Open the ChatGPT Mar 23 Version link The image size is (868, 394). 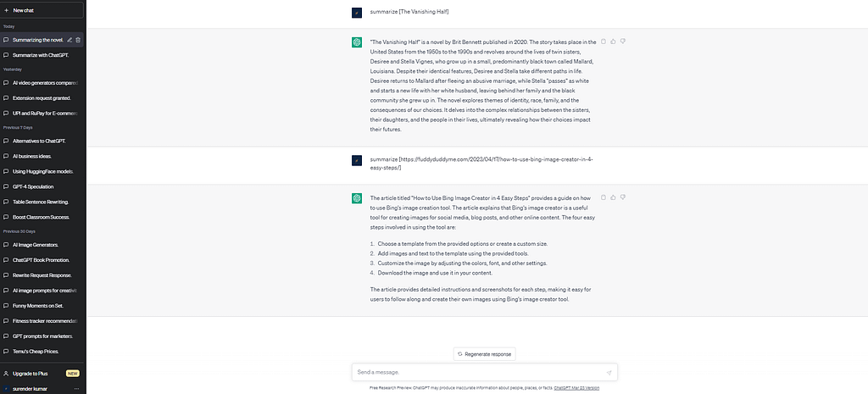576,387
